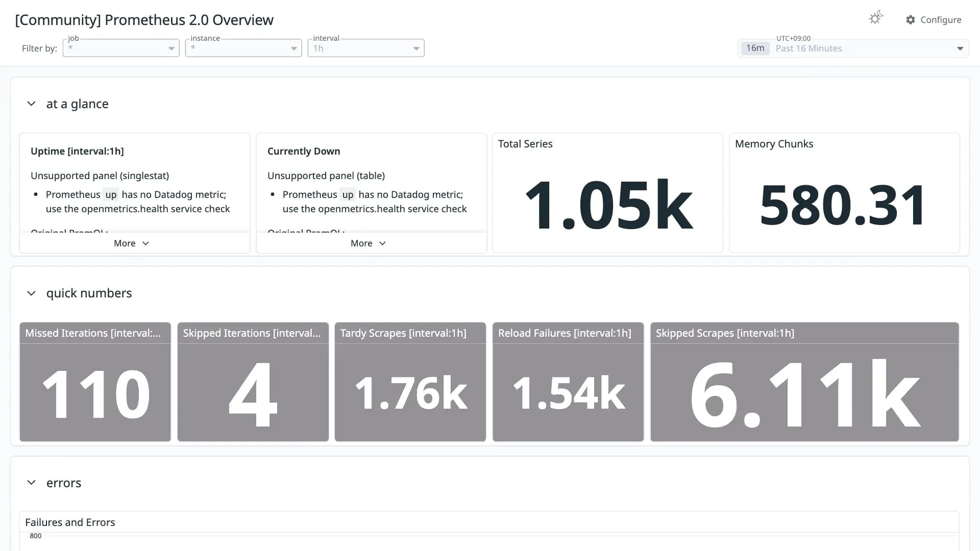Click the Configure gear icon
The image size is (980, 551).
tap(911, 20)
